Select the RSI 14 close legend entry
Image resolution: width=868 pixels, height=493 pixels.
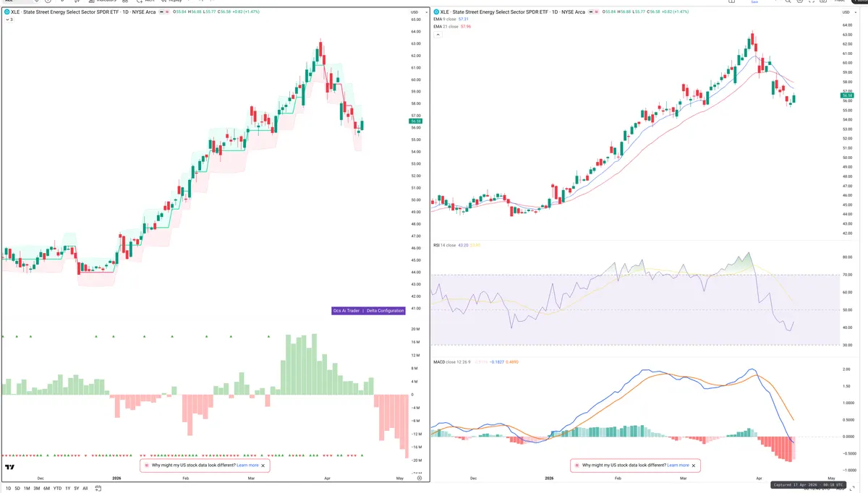click(444, 245)
